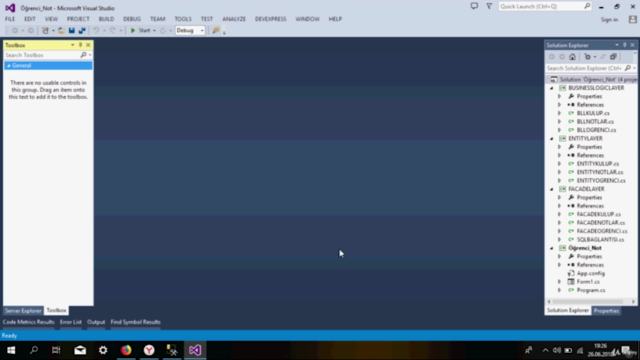Image resolution: width=640 pixels, height=360 pixels.
Task: Click the Sign in link
Action: pos(609,20)
